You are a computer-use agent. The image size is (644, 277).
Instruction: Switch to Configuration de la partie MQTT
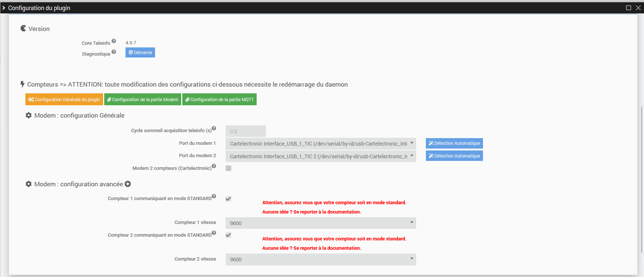click(219, 99)
